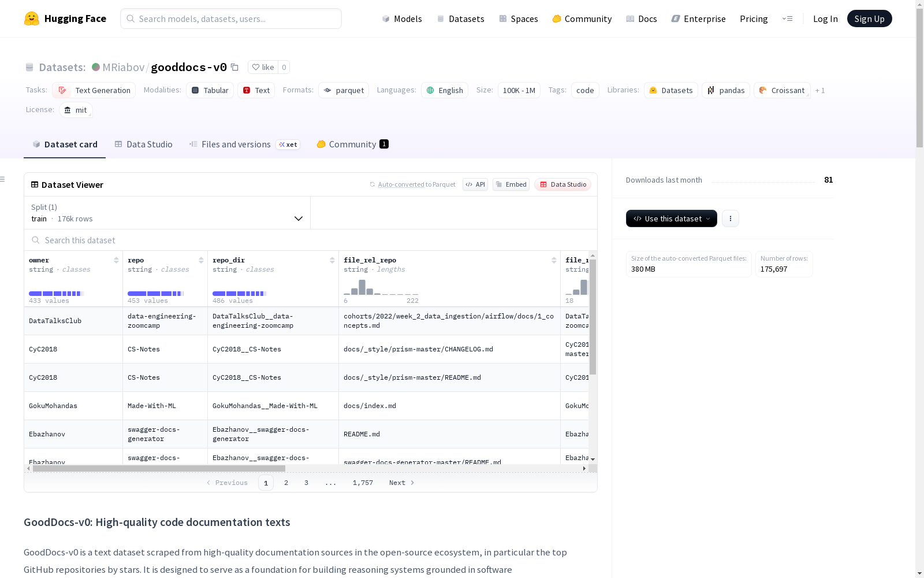The image size is (924, 578).
Task: Open the Community nav menu item
Action: [582, 18]
